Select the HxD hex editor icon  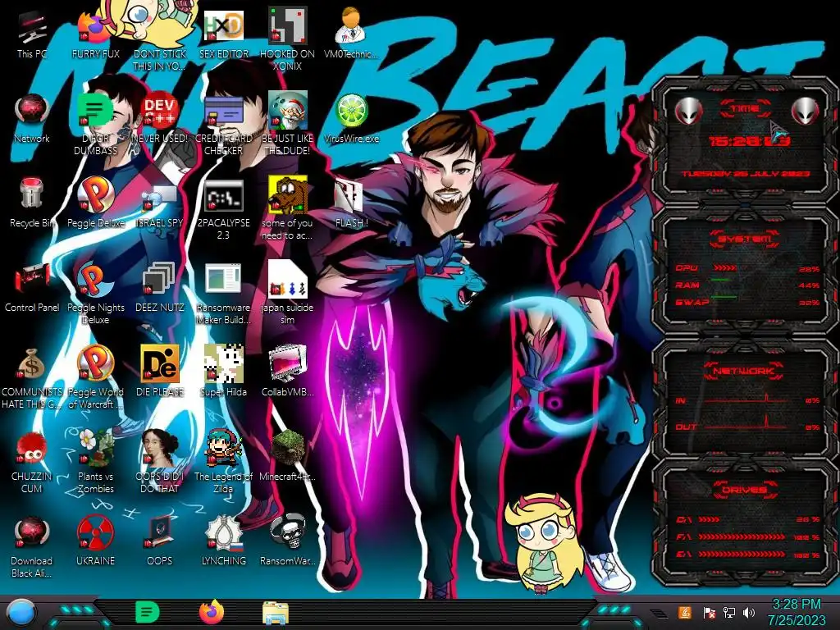[x=223, y=33]
